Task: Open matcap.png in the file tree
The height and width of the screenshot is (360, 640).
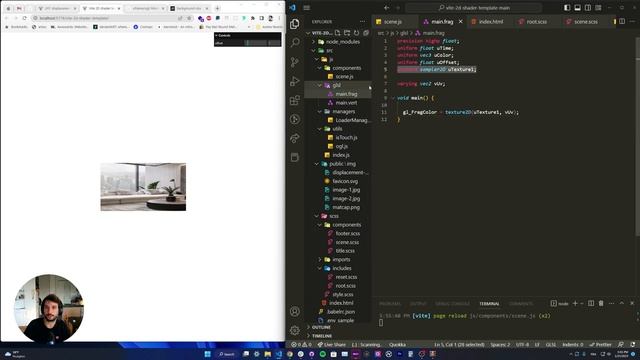Action: tap(346, 207)
